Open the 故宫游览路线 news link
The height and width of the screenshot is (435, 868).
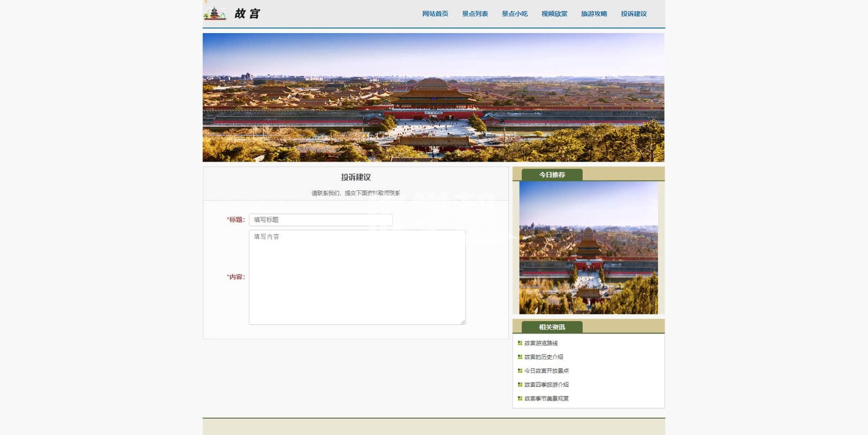(x=541, y=343)
